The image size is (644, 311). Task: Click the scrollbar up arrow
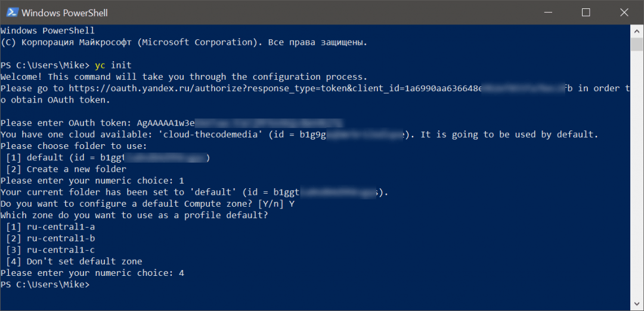pos(636,30)
